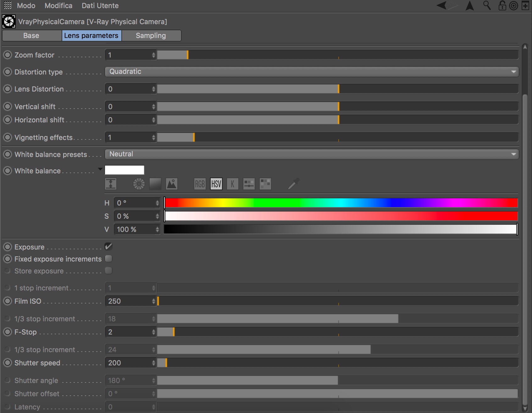Viewport: 532px width, 413px height.
Task: Switch to the Base tab
Action: [31, 36]
